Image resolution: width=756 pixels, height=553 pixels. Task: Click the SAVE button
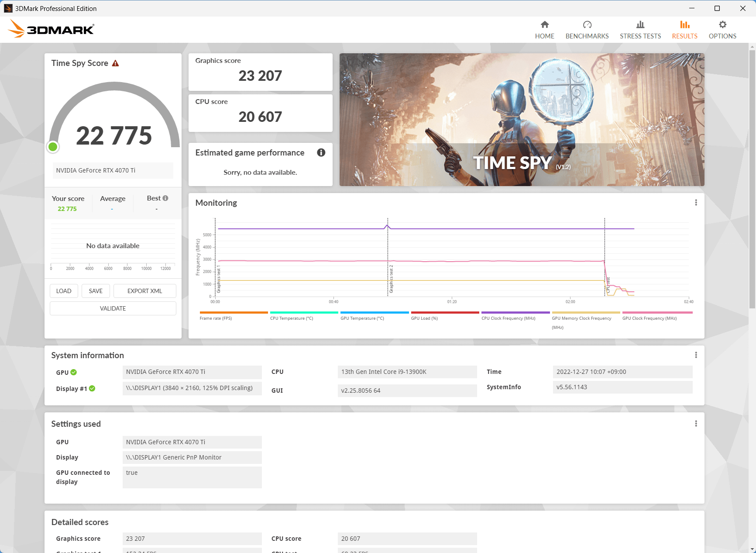(x=96, y=291)
